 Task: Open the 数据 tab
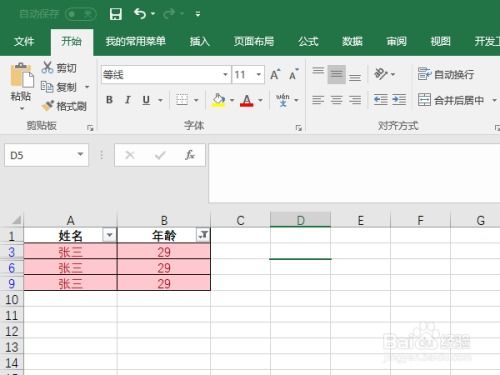click(x=352, y=41)
